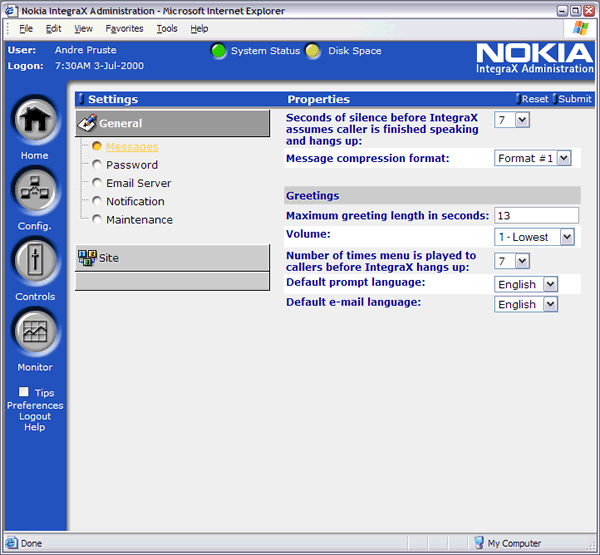Click the Disk Space text
This screenshot has width=600, height=555.
(x=355, y=51)
